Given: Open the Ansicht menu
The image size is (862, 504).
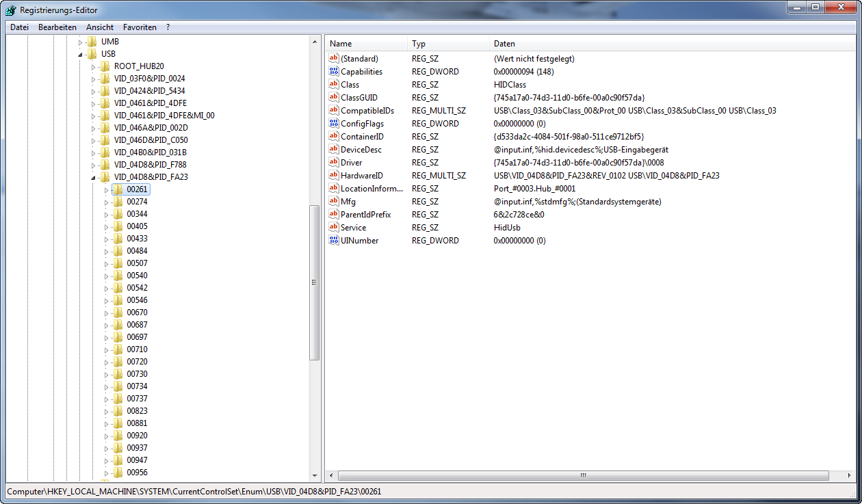Looking at the screenshot, I should click(100, 27).
